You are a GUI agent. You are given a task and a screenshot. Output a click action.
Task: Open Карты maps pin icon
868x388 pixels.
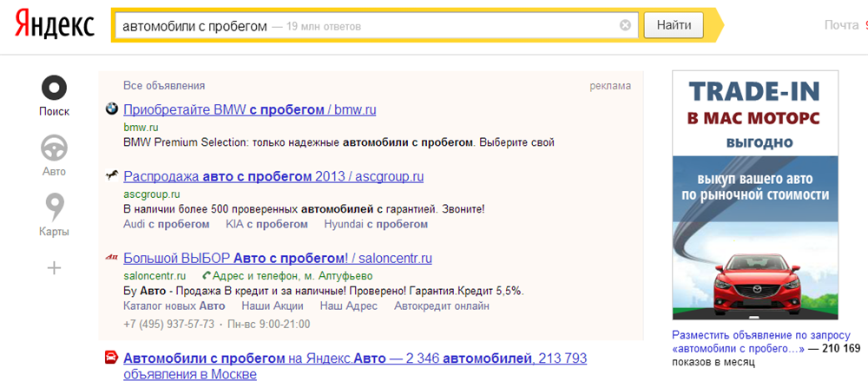54,208
